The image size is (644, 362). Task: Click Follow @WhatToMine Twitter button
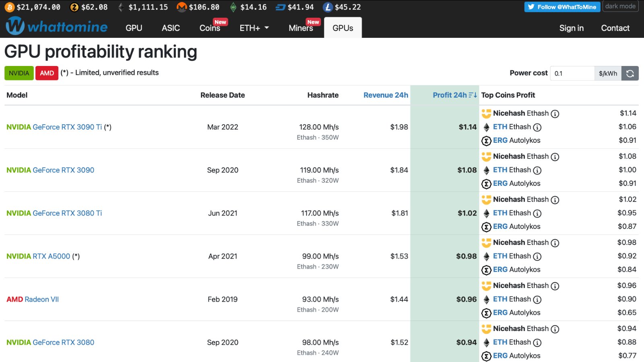562,7
